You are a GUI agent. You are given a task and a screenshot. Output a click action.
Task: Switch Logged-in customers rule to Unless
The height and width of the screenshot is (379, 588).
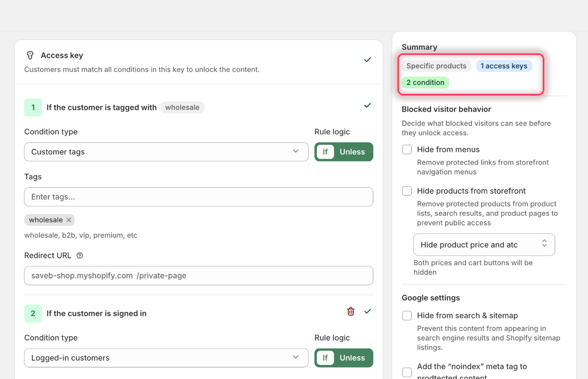[x=352, y=358]
